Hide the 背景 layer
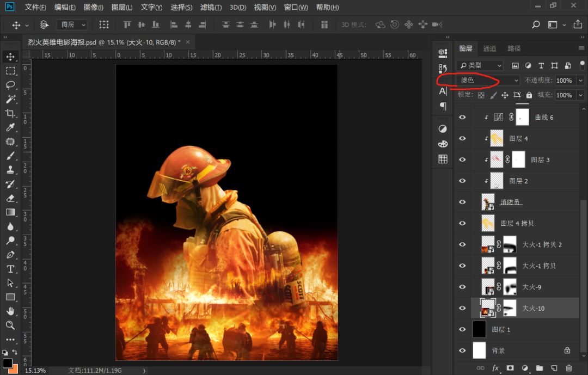Image resolution: width=588 pixels, height=375 pixels. (x=462, y=351)
